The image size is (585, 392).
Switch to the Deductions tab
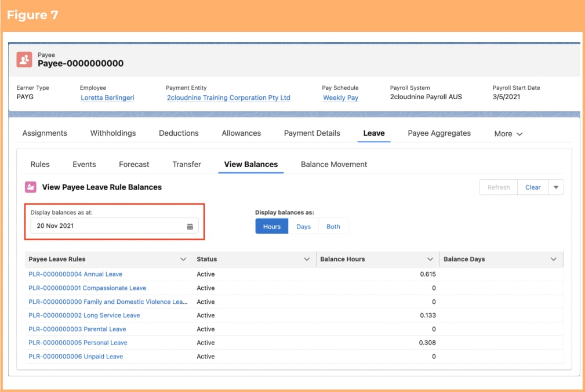pyautogui.click(x=179, y=133)
